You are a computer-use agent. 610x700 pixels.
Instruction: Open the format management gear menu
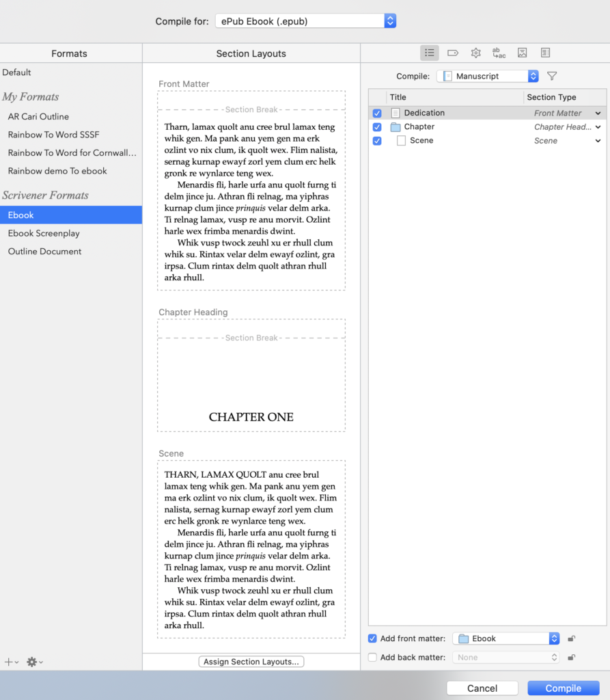(32, 662)
